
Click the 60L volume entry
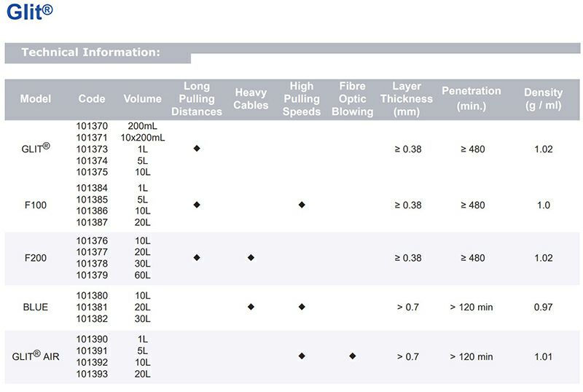(142, 275)
